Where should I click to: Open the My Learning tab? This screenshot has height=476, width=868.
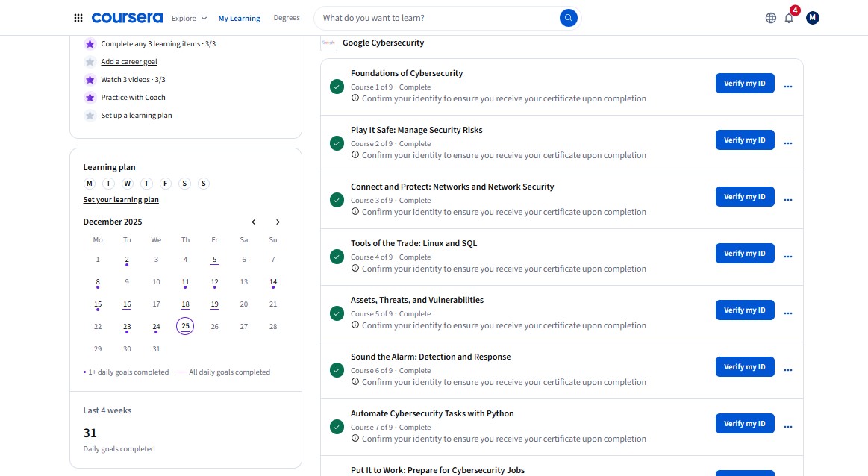pos(239,18)
